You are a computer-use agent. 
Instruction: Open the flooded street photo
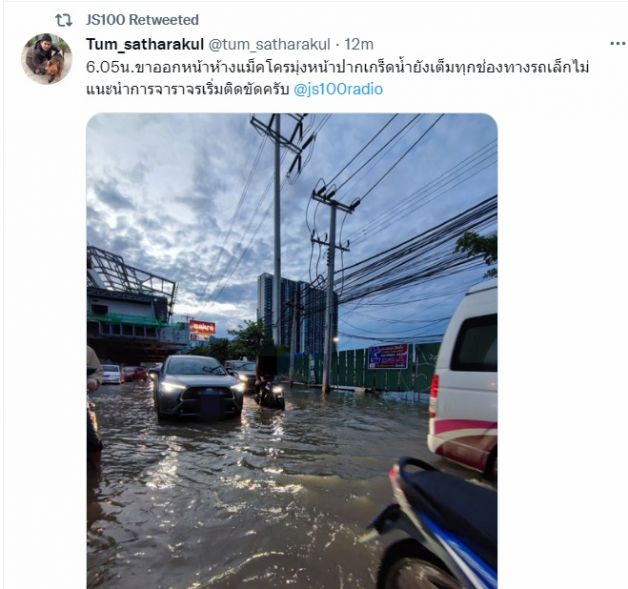click(x=292, y=351)
